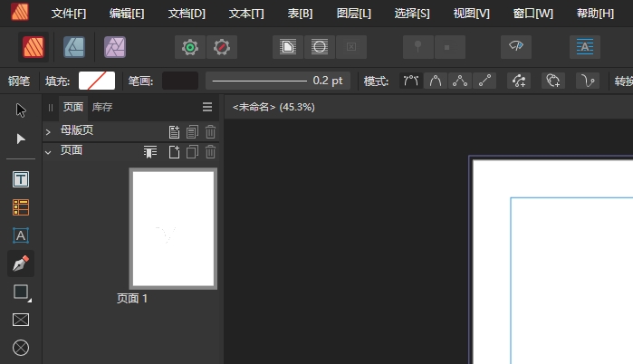Delete page trash icon in 页面 row
This screenshot has height=364, width=633.
(x=210, y=152)
